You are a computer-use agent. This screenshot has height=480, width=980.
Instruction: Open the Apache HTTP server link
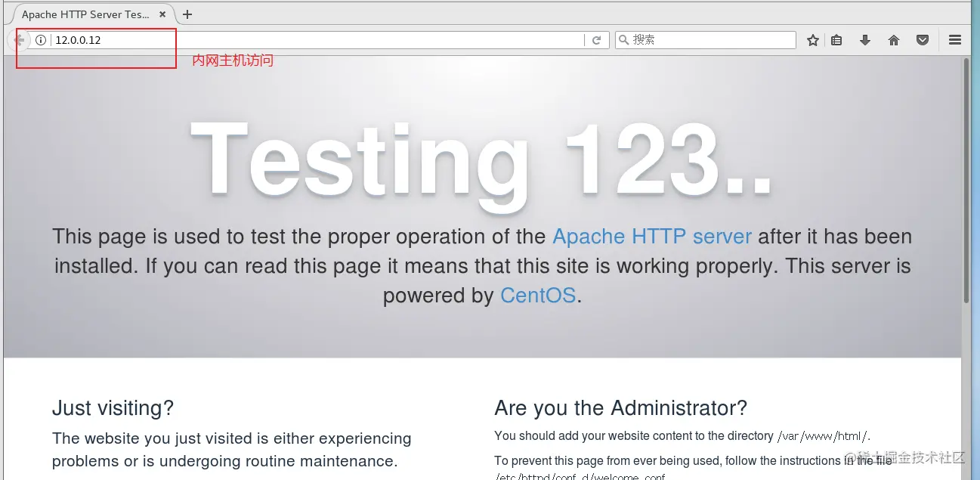pos(652,237)
